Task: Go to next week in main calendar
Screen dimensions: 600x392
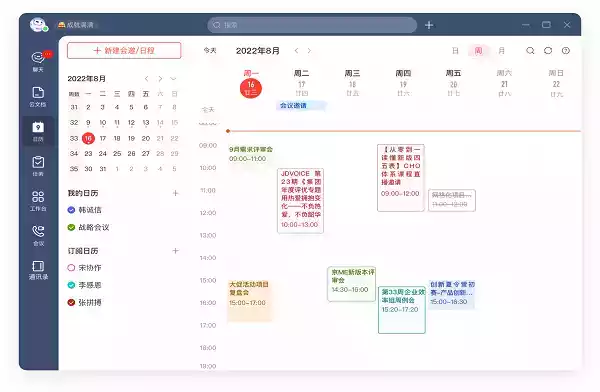Action: 309,51
